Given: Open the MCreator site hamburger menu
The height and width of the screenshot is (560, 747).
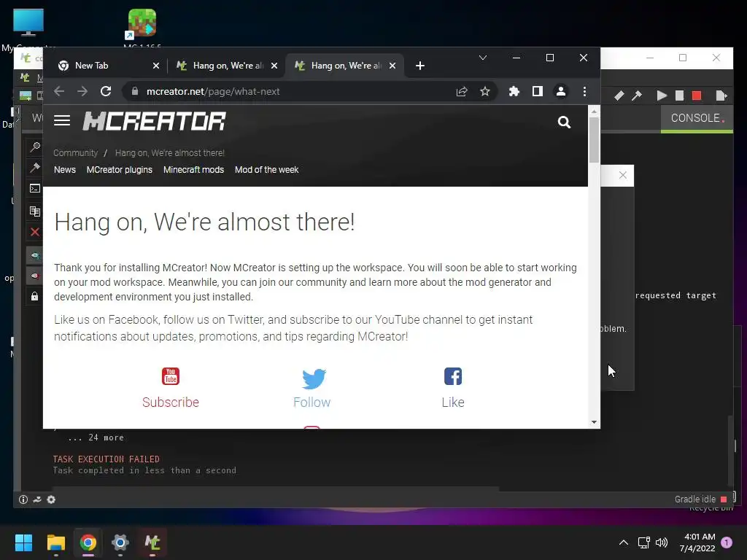Looking at the screenshot, I should click(x=62, y=120).
